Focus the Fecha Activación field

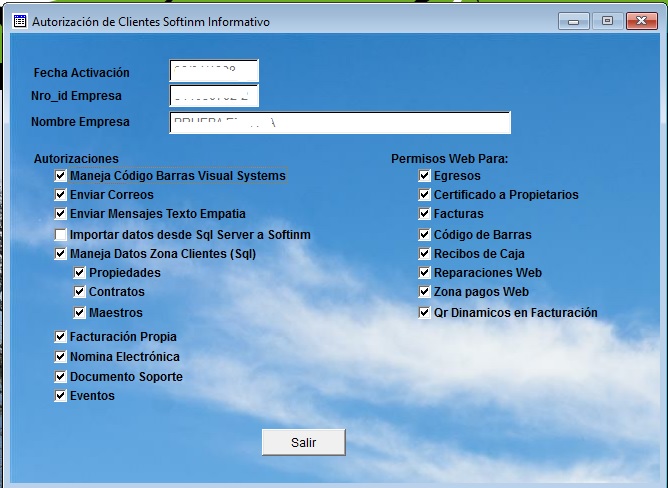[x=214, y=70]
